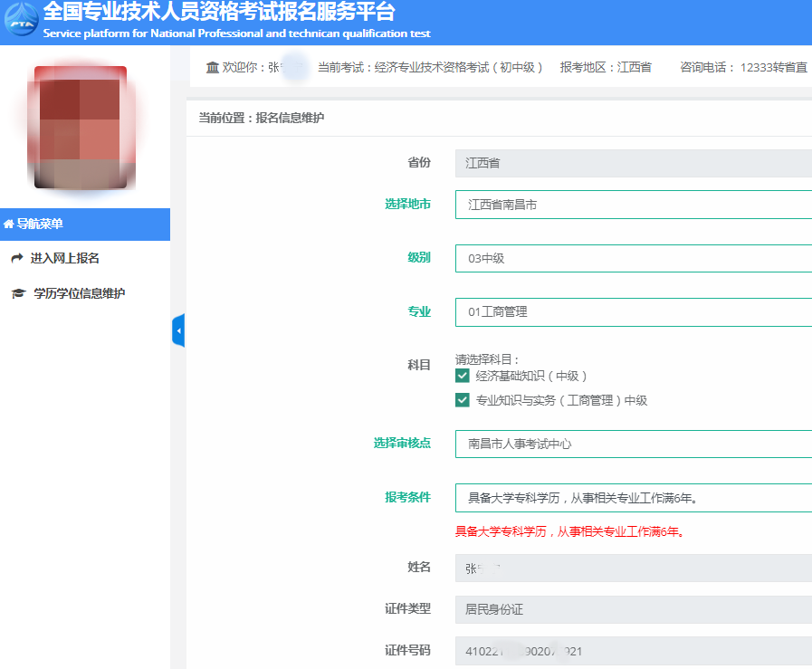
Task: Click the 省份 field showing 江西省
Action: tap(634, 163)
